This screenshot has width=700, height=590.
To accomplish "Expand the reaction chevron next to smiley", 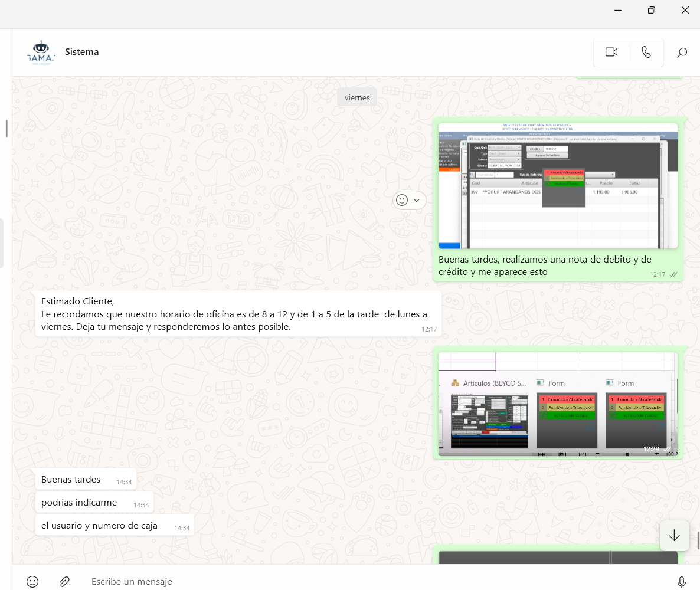I will (417, 200).
